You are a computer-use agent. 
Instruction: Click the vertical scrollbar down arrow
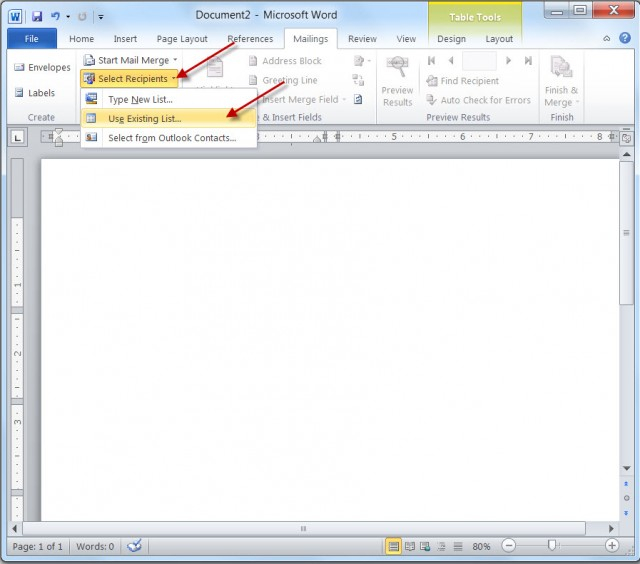pyautogui.click(x=627, y=468)
